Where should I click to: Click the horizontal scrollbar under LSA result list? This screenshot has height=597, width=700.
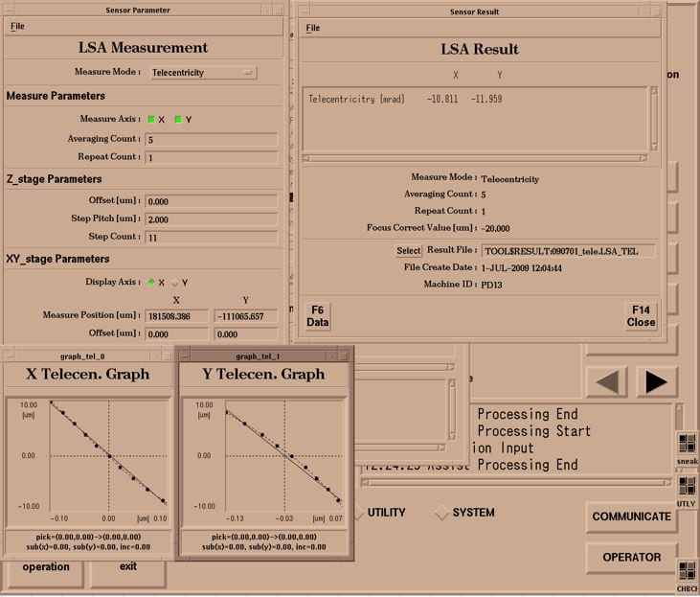tap(475, 158)
